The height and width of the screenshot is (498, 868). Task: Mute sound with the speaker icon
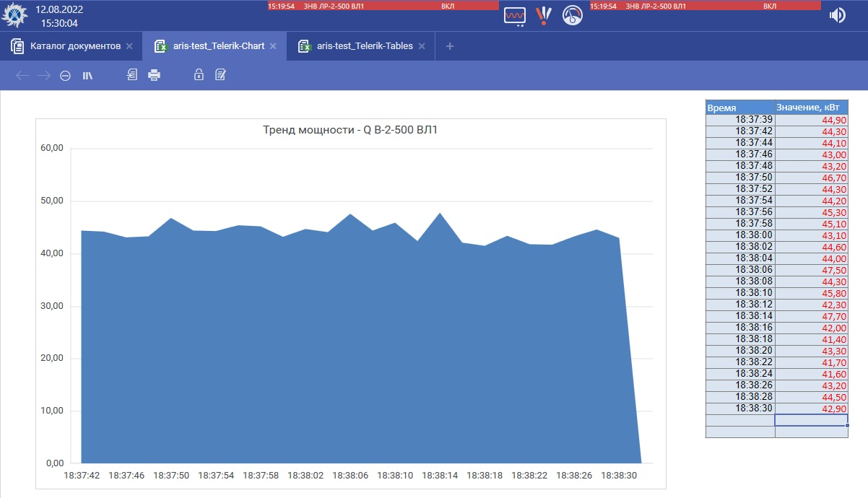837,15
